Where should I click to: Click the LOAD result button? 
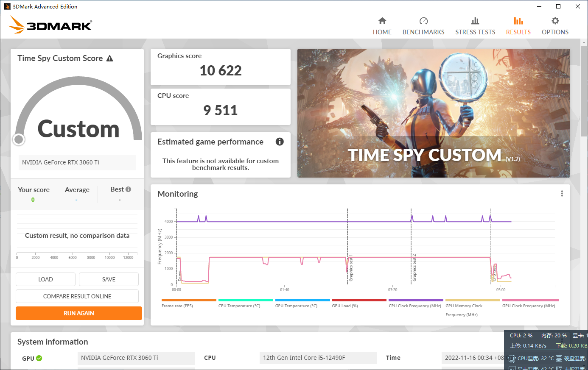pos(45,279)
